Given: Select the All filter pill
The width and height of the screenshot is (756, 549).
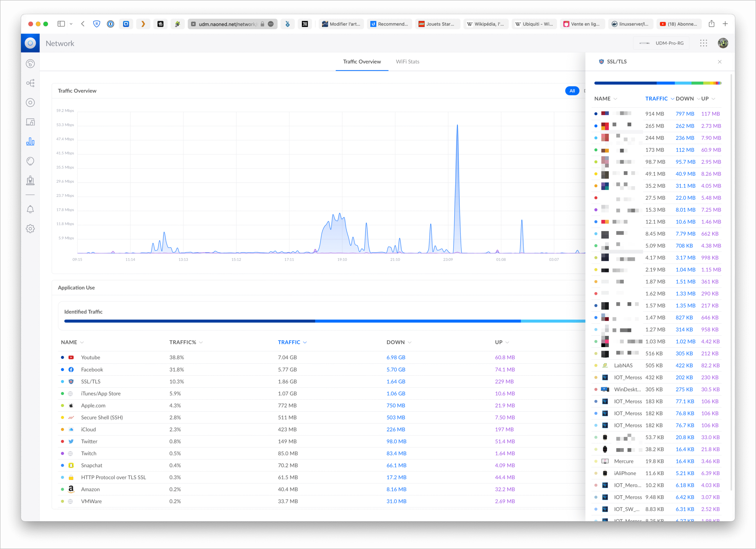Looking at the screenshot, I should (x=572, y=91).
